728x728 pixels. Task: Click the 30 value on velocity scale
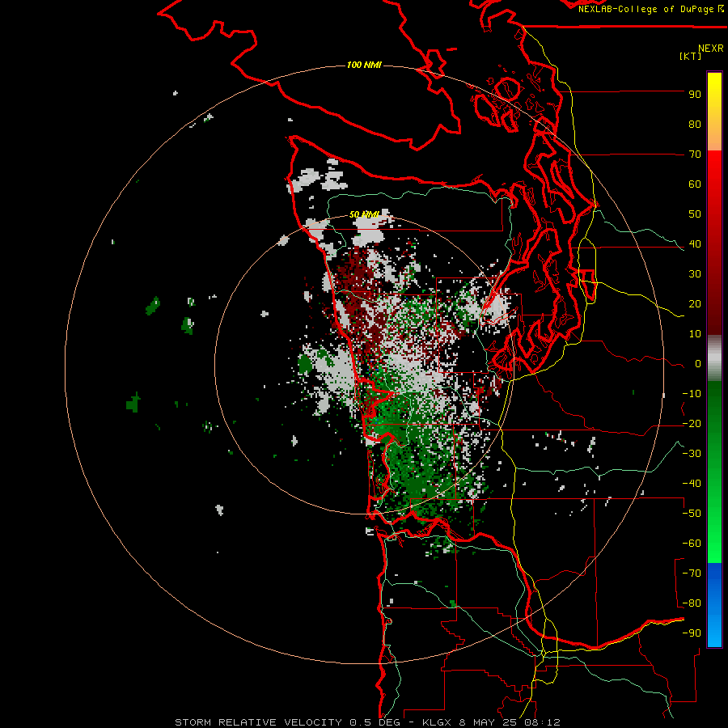point(695,274)
